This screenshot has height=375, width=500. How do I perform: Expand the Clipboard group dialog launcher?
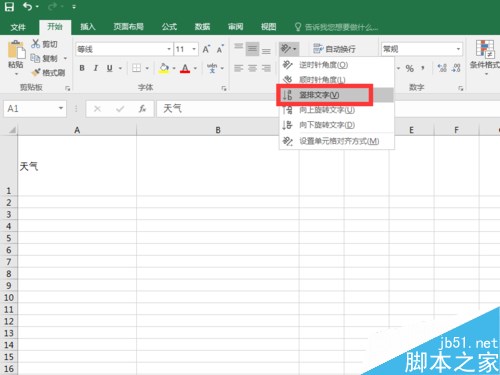(68, 88)
